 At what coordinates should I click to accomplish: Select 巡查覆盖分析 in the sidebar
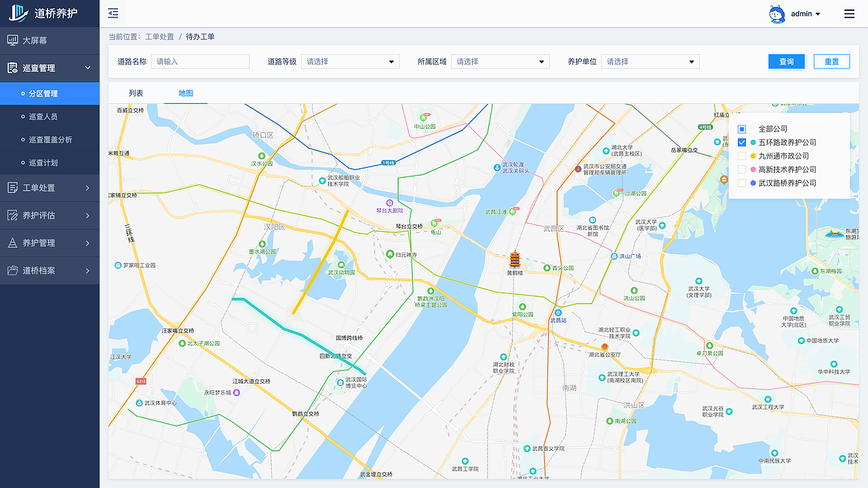point(50,140)
